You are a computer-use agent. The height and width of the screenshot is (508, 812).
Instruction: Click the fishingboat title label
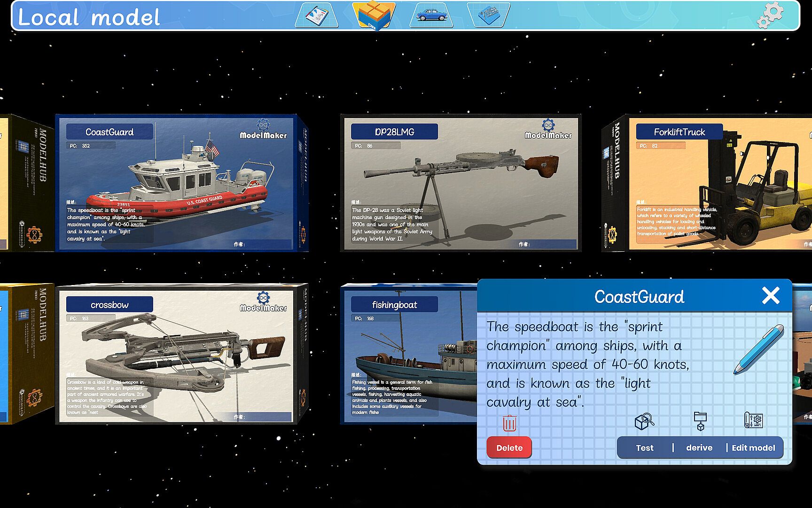395,305
